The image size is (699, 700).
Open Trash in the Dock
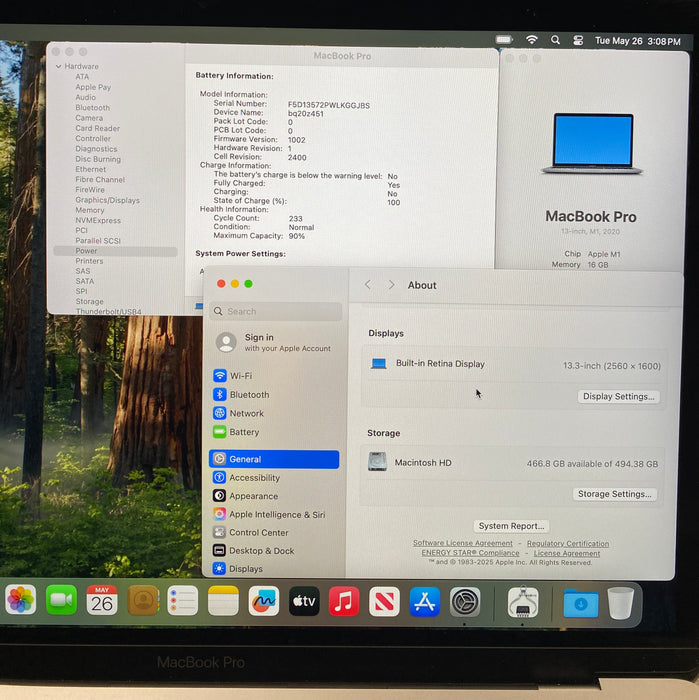[x=621, y=603]
